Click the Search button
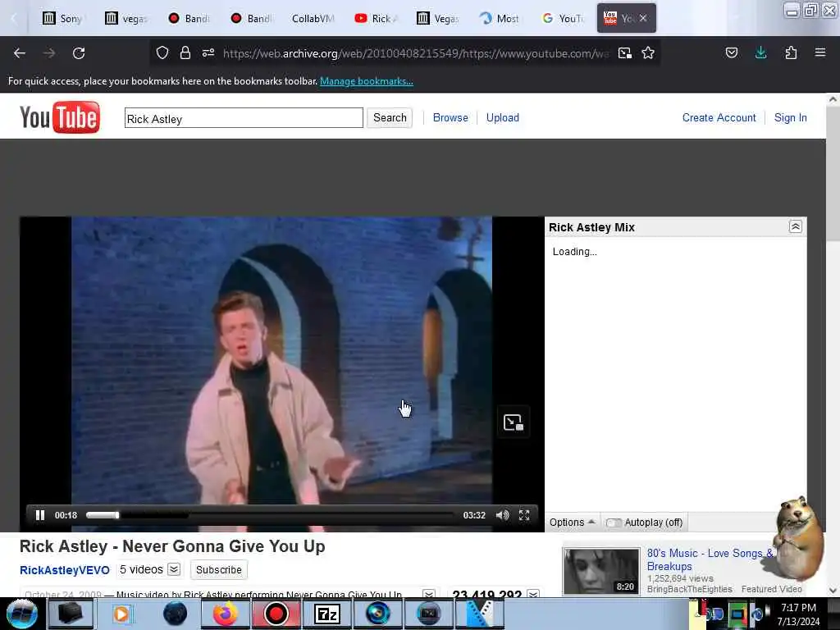 pyautogui.click(x=390, y=118)
